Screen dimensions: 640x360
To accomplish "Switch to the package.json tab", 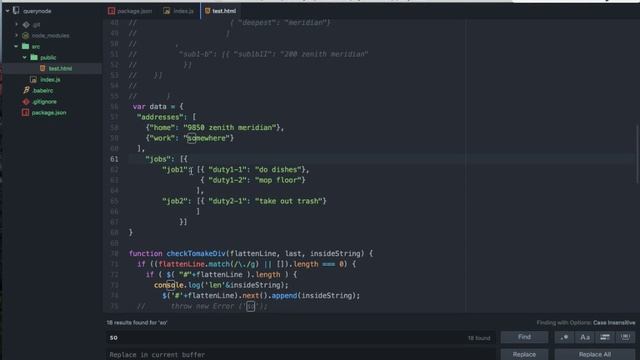I will point(130,11).
